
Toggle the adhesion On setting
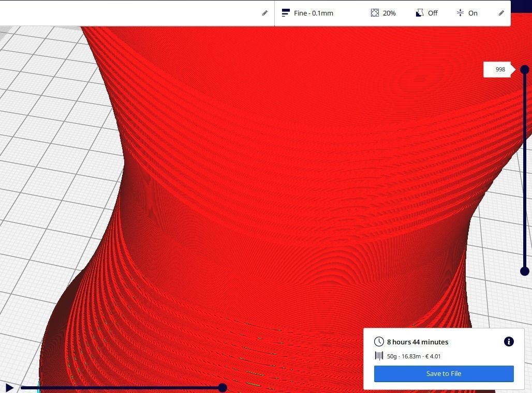(x=472, y=13)
